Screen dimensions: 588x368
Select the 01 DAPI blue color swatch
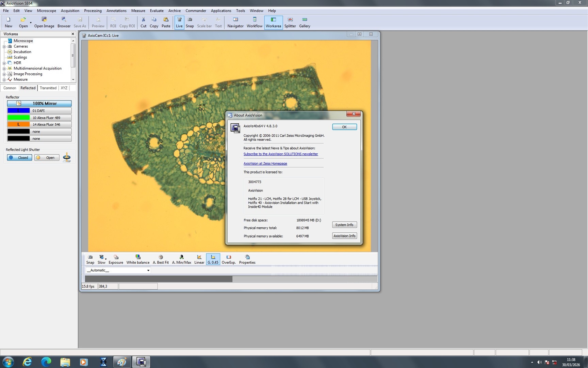pos(19,110)
